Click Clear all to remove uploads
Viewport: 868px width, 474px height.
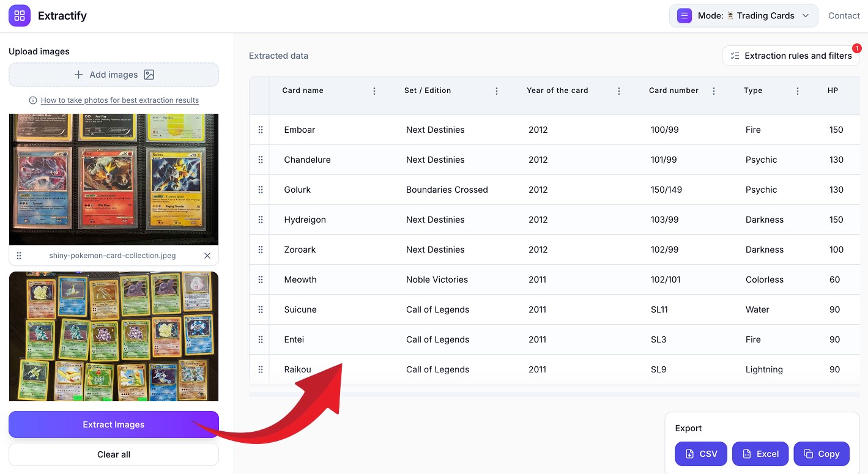coord(114,454)
